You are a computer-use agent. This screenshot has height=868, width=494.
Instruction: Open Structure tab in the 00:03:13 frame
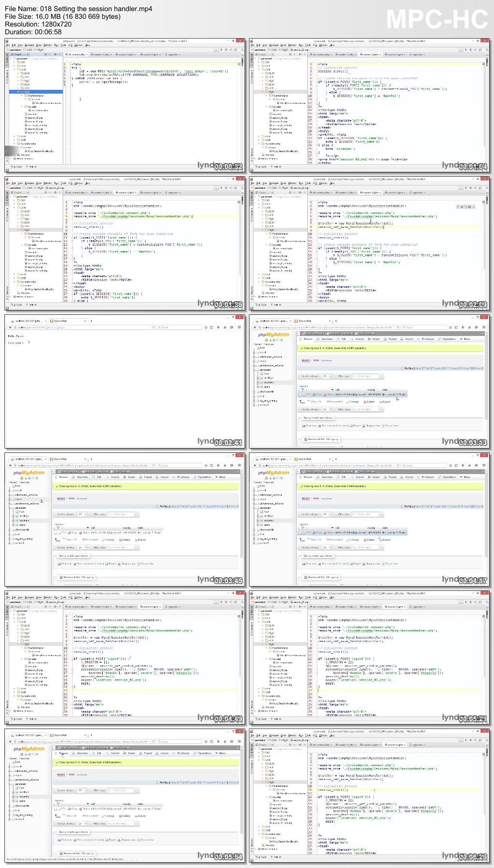326,339
